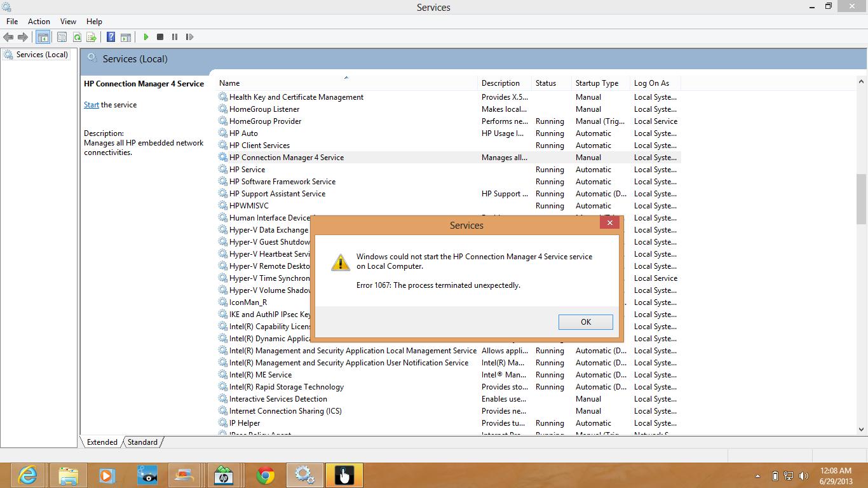The height and width of the screenshot is (488, 868).
Task: Open the View menu
Action: tap(67, 21)
